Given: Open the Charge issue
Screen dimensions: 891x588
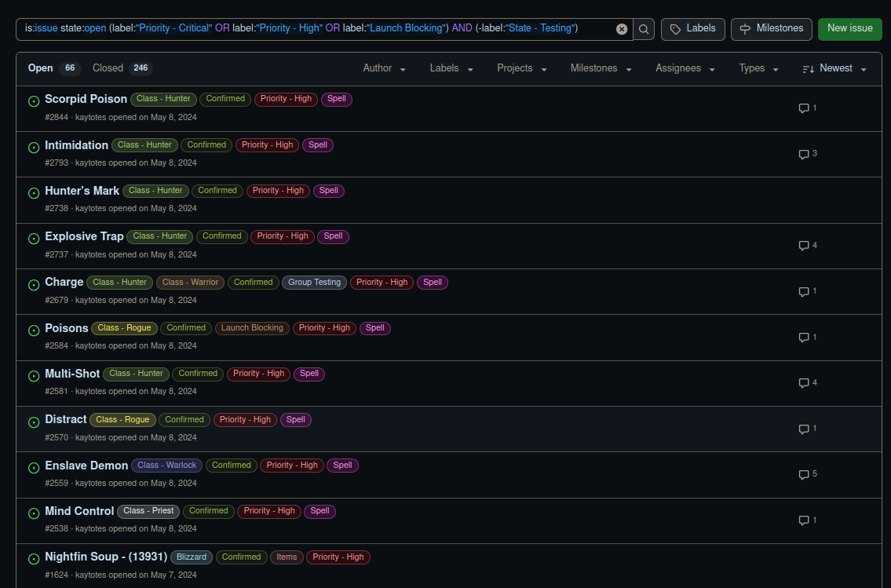Looking at the screenshot, I should pyautogui.click(x=64, y=282).
